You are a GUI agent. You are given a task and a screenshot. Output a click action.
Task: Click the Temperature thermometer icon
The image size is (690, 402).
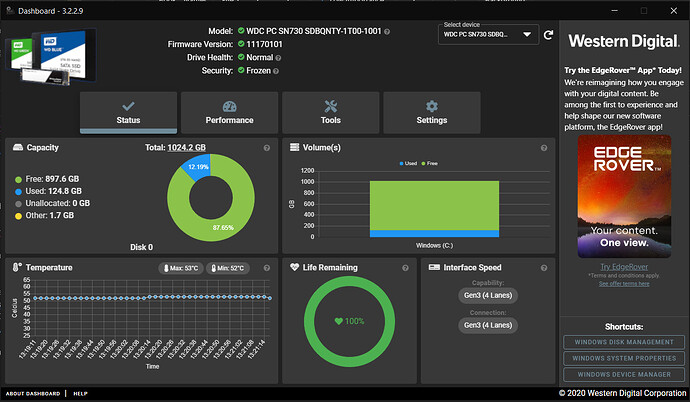pyautogui.click(x=17, y=267)
